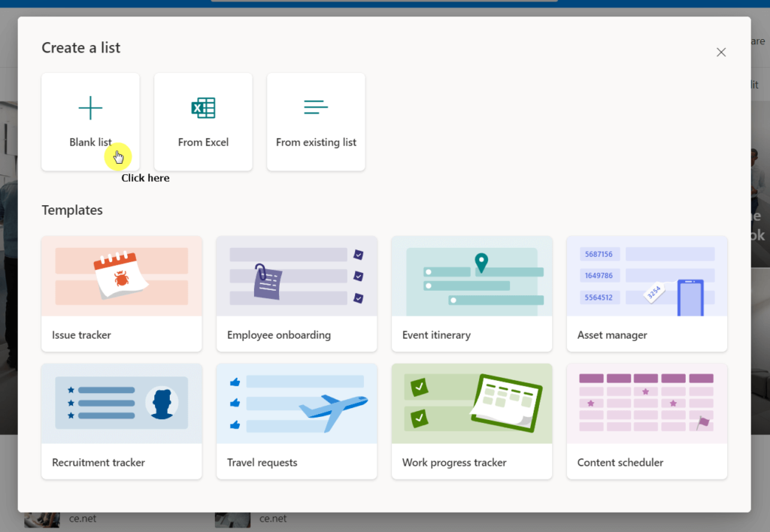Click the lines icon for existing list
The width and height of the screenshot is (770, 532).
(316, 107)
